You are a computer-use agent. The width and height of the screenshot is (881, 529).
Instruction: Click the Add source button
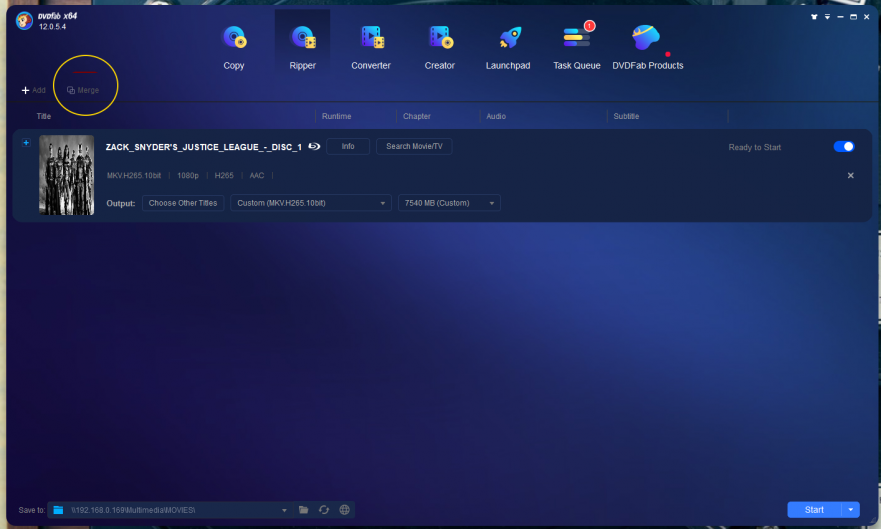click(x=34, y=90)
